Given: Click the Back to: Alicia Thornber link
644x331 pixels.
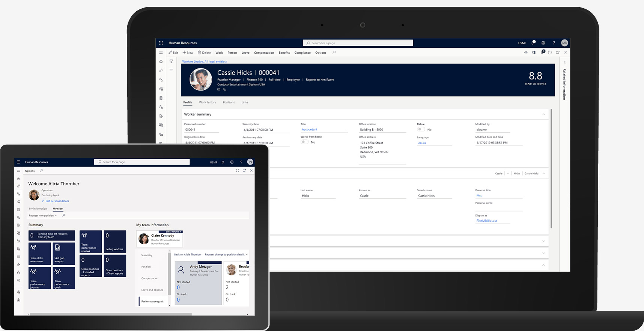Looking at the screenshot, I should (x=188, y=254).
